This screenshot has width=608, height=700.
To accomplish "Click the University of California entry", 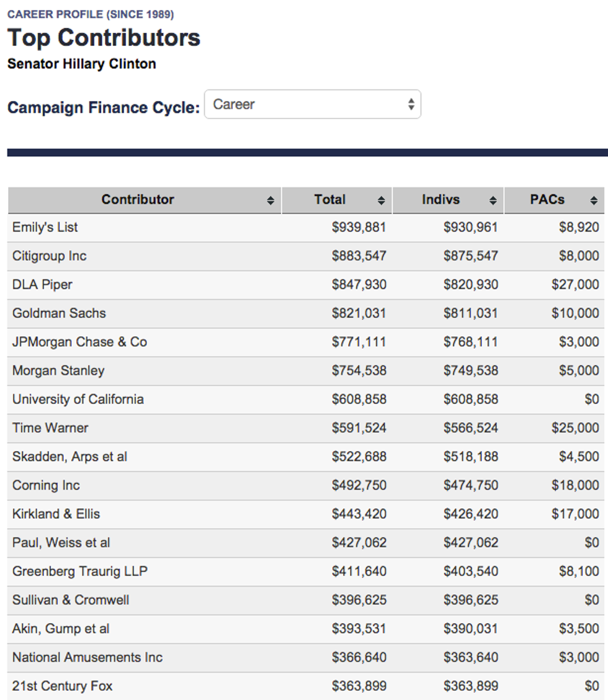I will [78, 399].
